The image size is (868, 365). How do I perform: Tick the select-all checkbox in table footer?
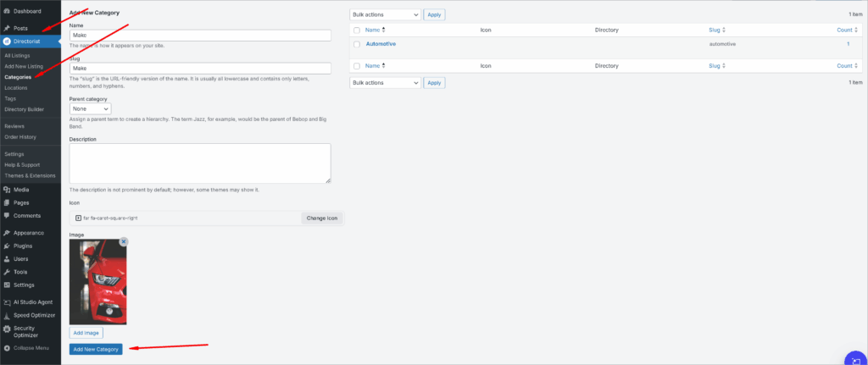pos(357,65)
